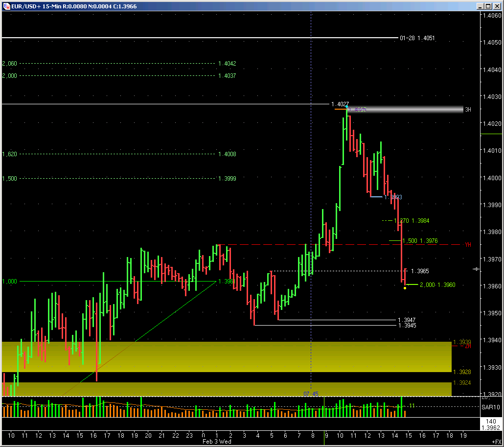Viewport: 504px width, 447px height.
Task: Click the 2,060 extension ratio label
Action: tap(10, 63)
